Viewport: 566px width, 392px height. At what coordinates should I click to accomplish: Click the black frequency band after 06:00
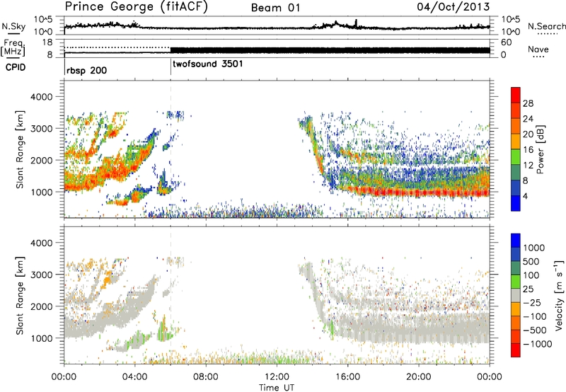(330, 50)
